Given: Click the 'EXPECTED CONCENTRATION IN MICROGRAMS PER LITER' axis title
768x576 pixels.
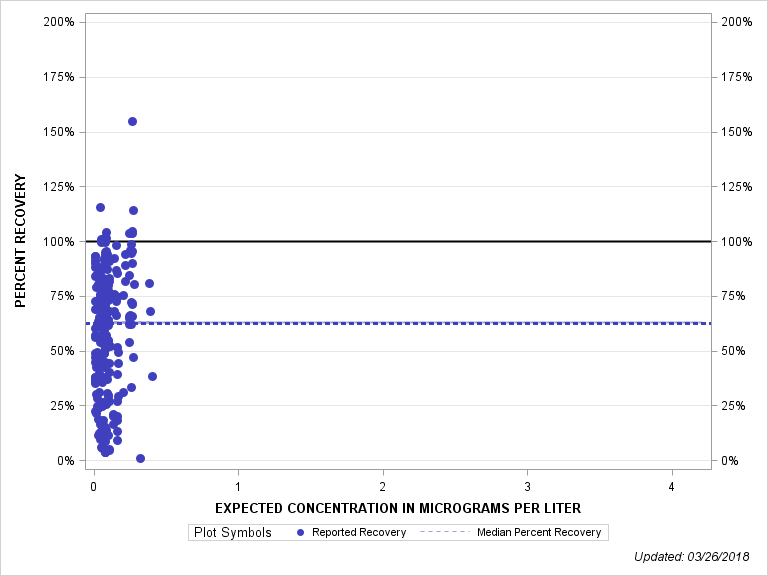Looking at the screenshot, I should click(397, 508).
